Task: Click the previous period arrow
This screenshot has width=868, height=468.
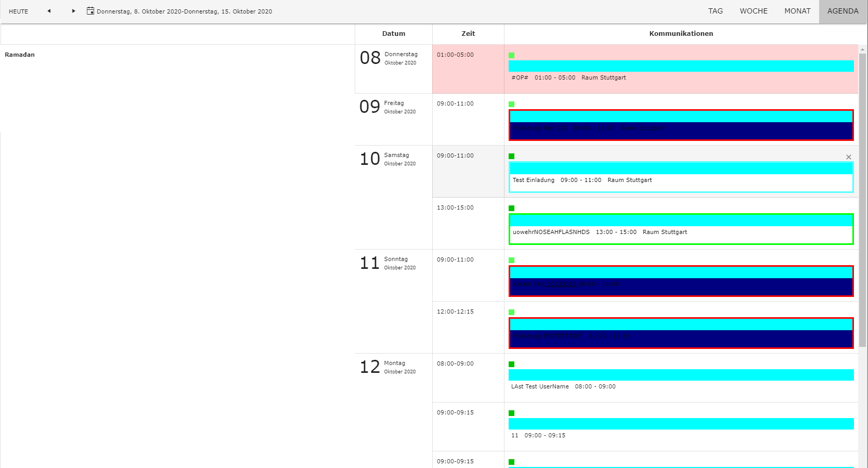Action: point(49,11)
